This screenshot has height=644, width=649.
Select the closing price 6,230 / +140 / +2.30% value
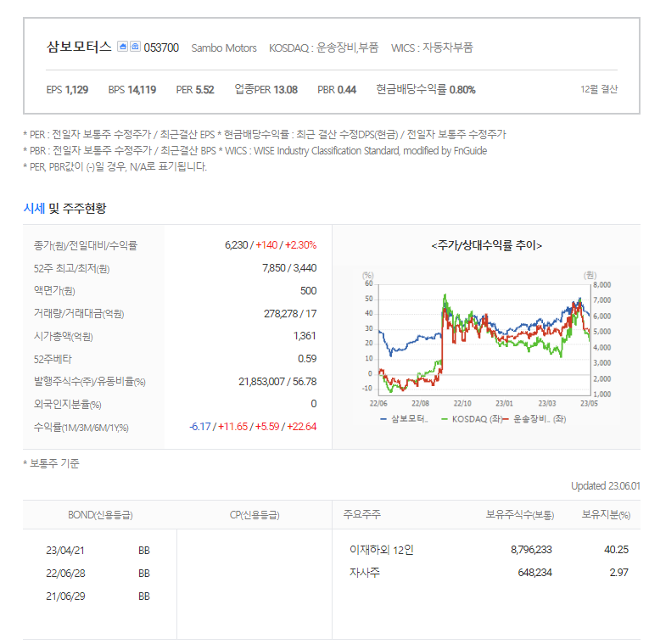pyautogui.click(x=271, y=245)
